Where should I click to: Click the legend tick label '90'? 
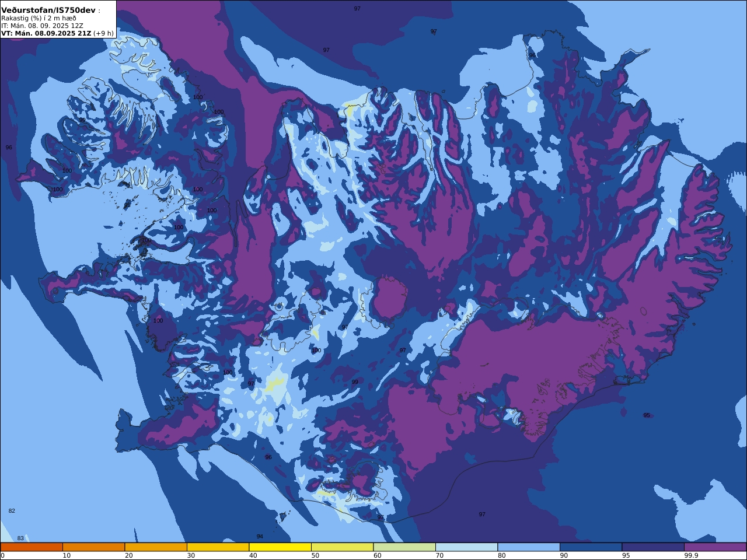tap(564, 555)
